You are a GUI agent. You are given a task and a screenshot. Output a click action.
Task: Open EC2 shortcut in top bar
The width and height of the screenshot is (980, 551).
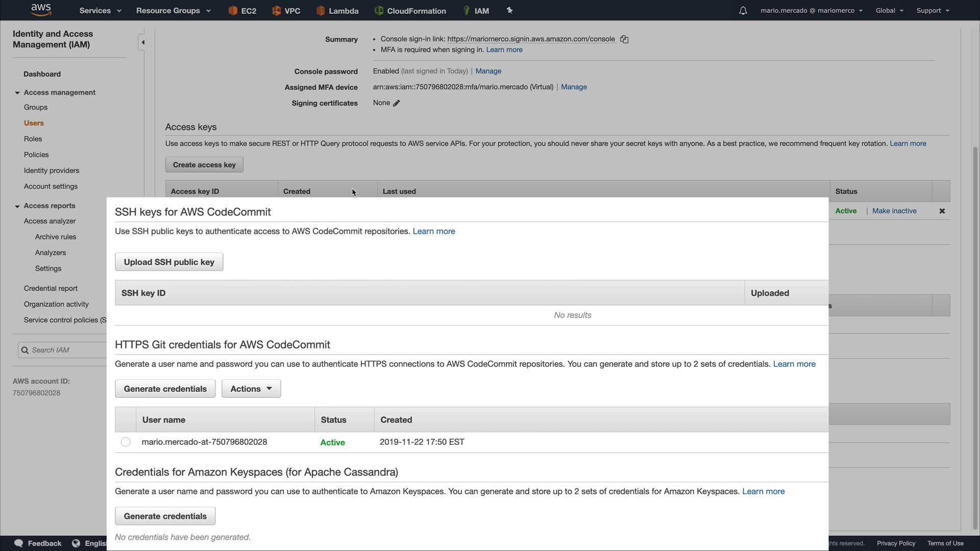pyautogui.click(x=242, y=11)
